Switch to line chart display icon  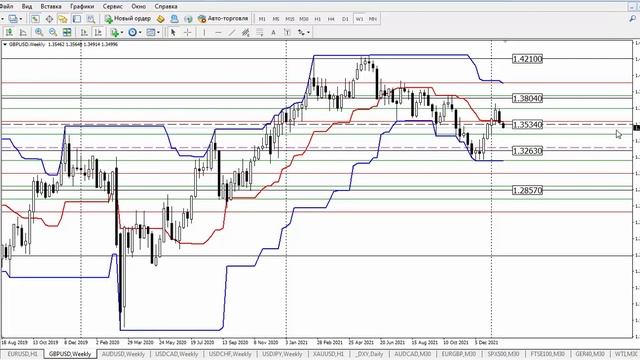click(x=23, y=32)
